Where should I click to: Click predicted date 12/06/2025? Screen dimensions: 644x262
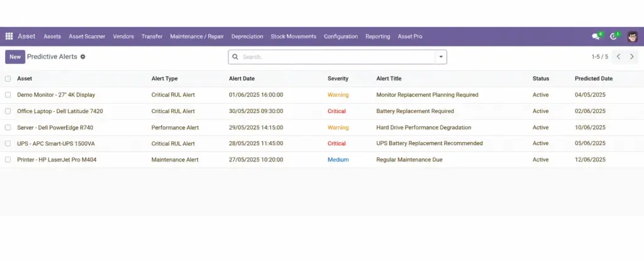click(590, 160)
